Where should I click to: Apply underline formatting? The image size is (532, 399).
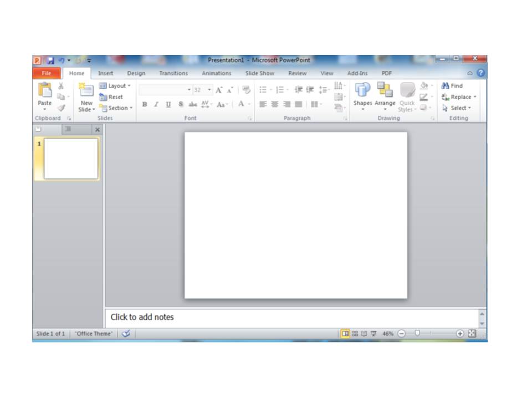coord(168,104)
